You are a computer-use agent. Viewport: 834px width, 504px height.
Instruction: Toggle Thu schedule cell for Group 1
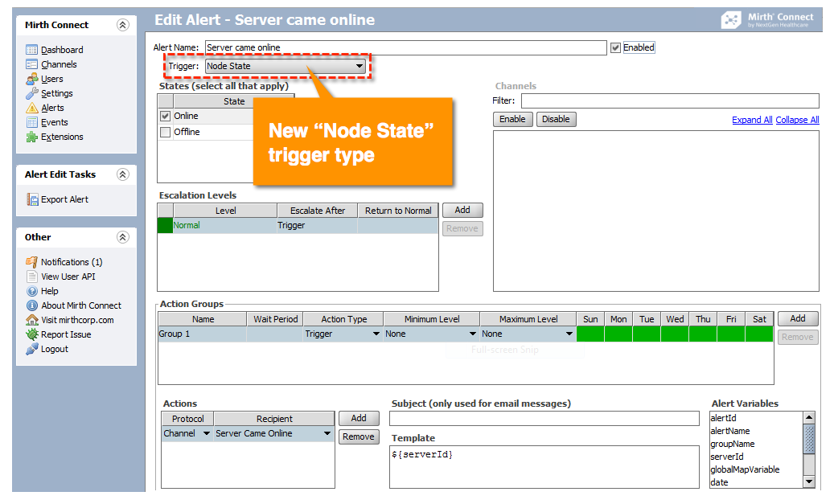pyautogui.click(x=703, y=334)
